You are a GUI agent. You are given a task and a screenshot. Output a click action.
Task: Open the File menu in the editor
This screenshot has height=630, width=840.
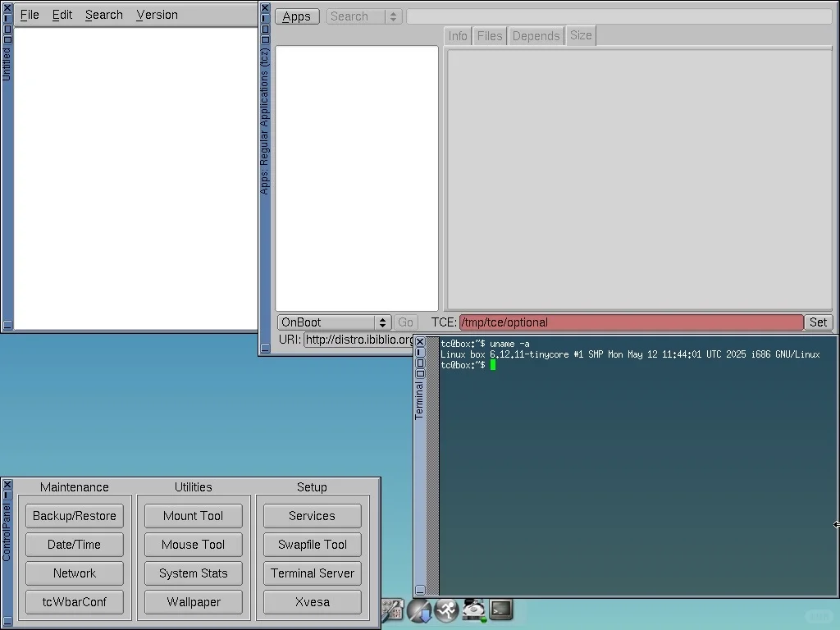click(30, 15)
